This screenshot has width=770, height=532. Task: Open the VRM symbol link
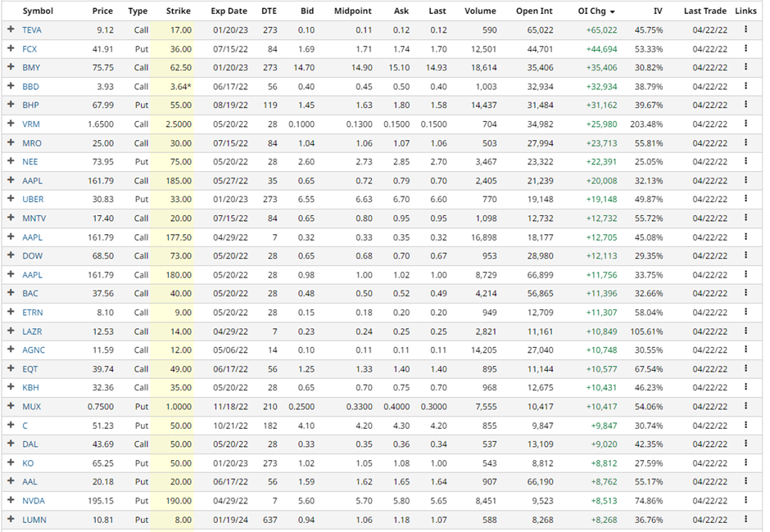tap(31, 124)
